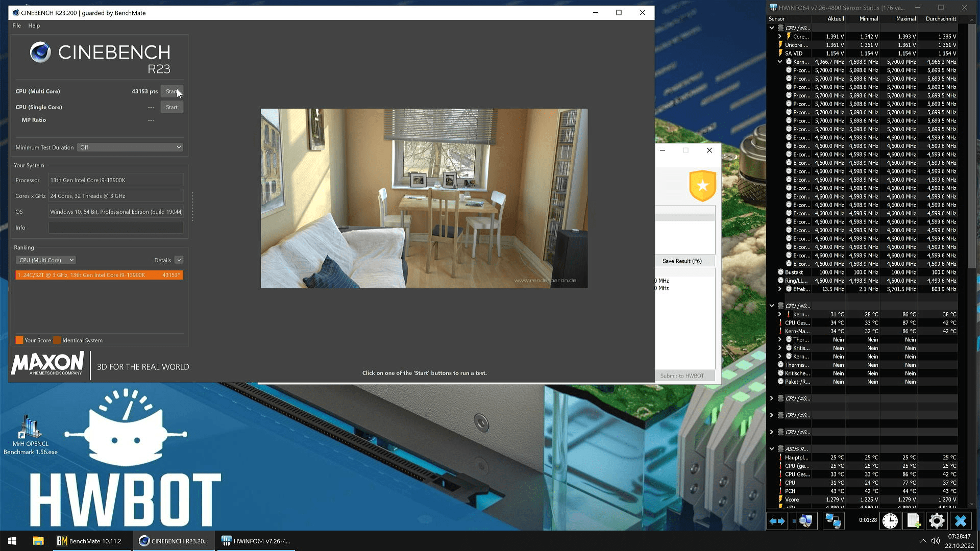Screen dimensions: 980x551
Task: Expand the Kritis... row in HWiNFO
Action: pyautogui.click(x=779, y=348)
